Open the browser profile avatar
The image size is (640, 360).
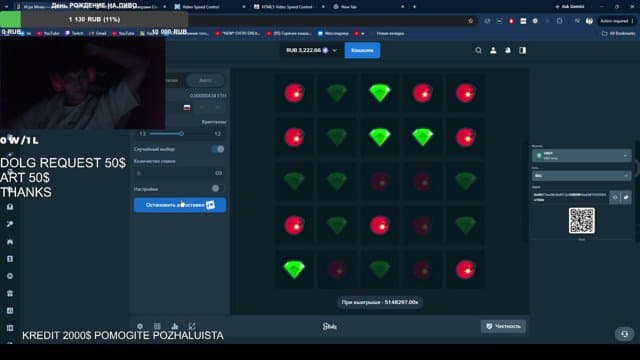589,21
